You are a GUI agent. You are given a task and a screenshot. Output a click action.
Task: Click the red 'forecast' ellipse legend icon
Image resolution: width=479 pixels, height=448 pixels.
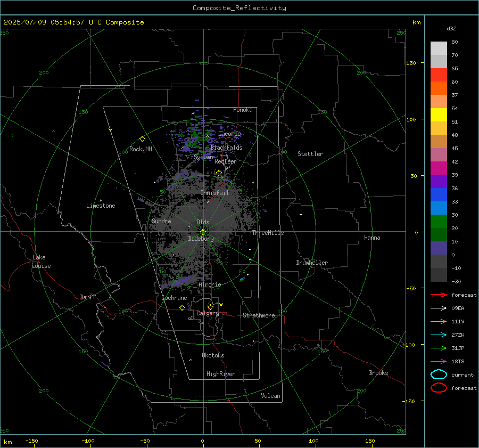tap(439, 388)
